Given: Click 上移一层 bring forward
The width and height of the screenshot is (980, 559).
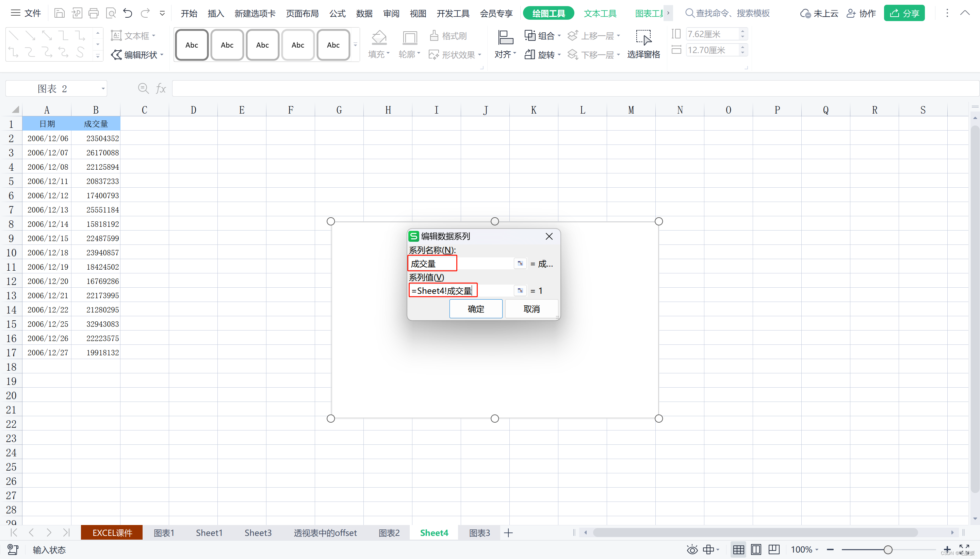Looking at the screenshot, I should tap(593, 36).
